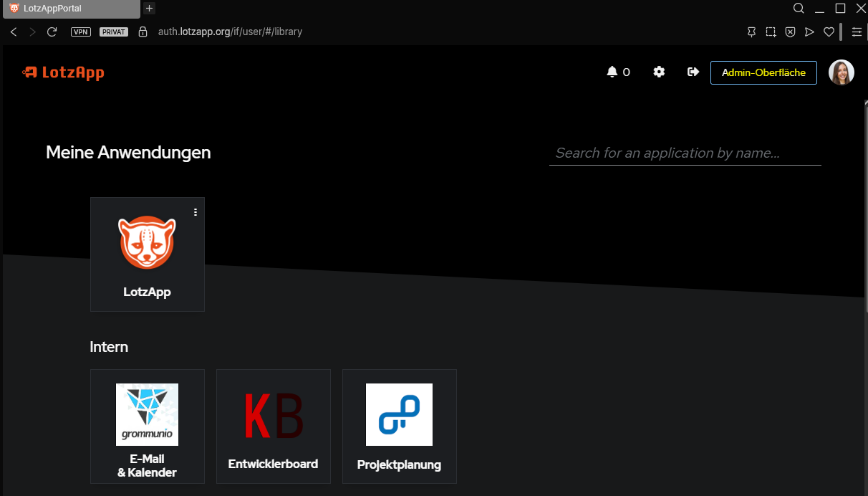Open the browser easy setup menu icon
Image resolution: width=868 pixels, height=496 pixels.
(857, 32)
